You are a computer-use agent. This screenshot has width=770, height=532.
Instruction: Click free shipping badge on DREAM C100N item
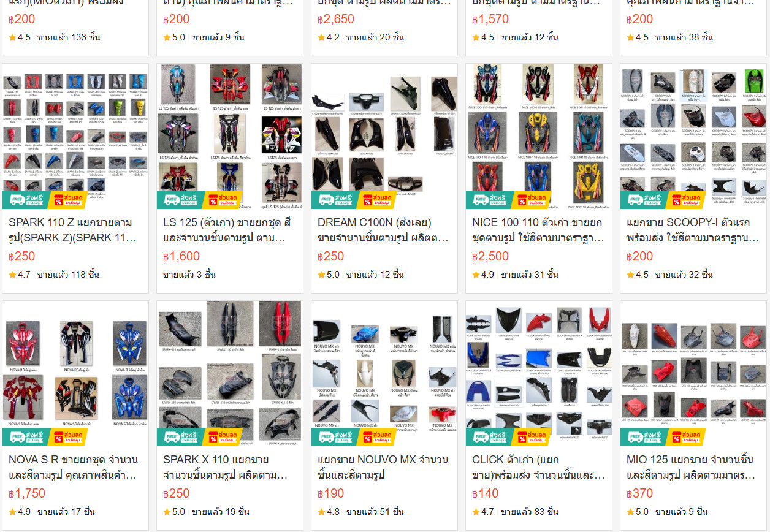pyautogui.click(x=334, y=200)
